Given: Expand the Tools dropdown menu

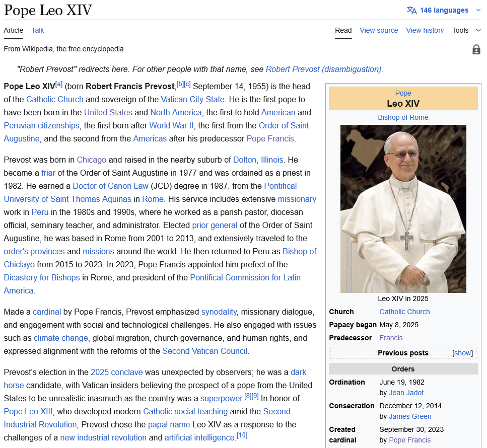Looking at the screenshot, I should (466, 30).
